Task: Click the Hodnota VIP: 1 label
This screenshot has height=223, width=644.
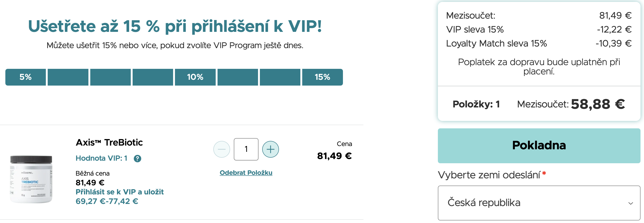Action: coord(101,158)
